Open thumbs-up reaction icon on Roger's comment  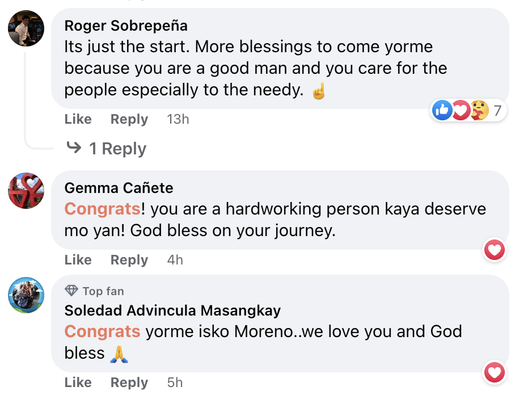click(x=442, y=110)
